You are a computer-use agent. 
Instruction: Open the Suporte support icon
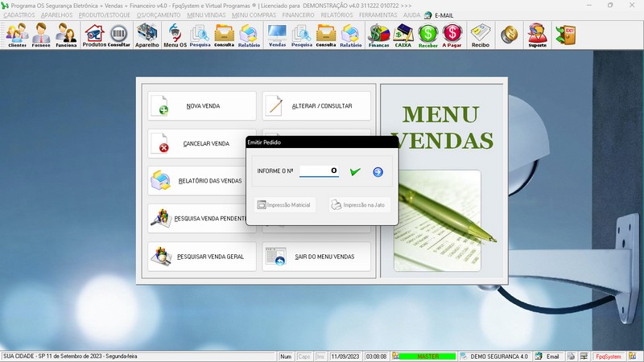coord(537,35)
